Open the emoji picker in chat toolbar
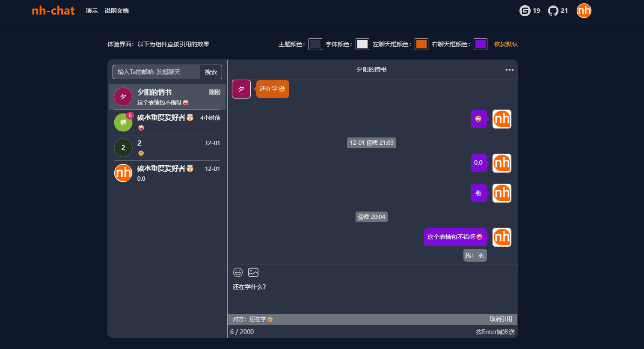 click(x=238, y=272)
